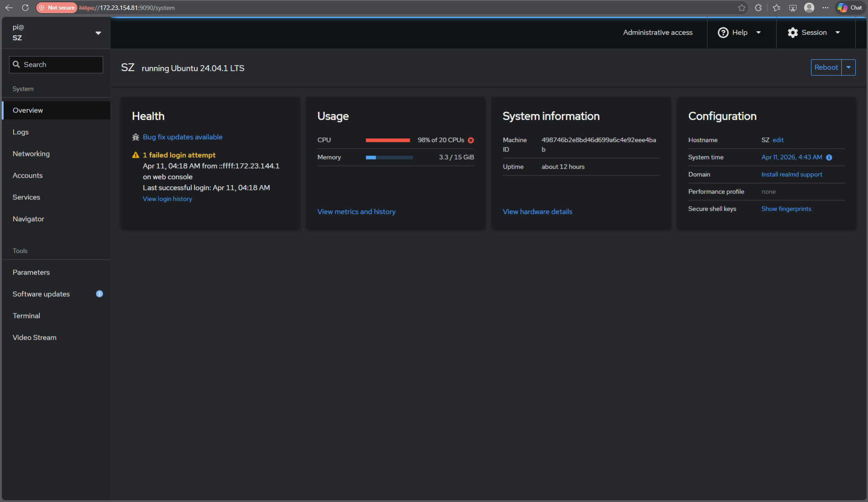Open the search magnifier in sidebar
The image size is (868, 502).
(17, 64)
